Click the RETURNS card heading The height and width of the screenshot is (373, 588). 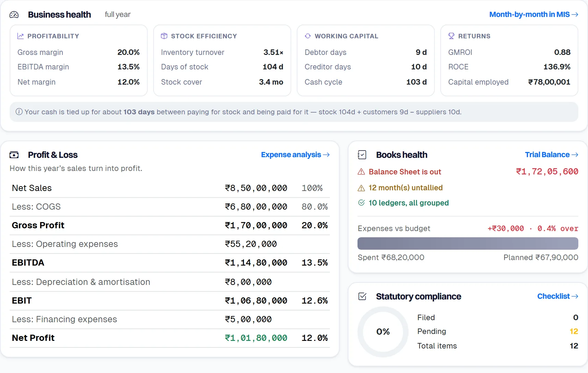coord(474,36)
